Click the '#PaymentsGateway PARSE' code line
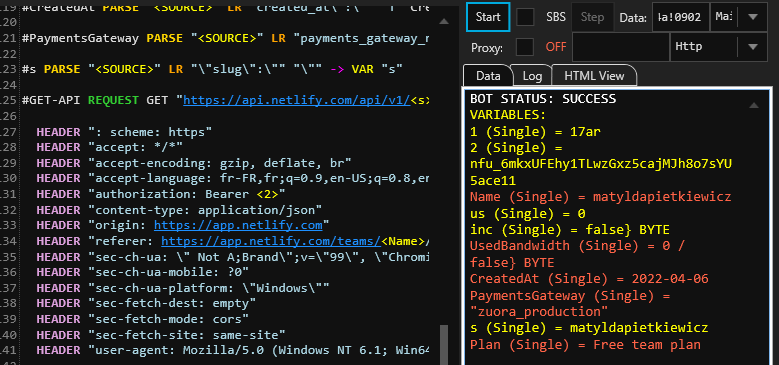 pyautogui.click(x=225, y=39)
